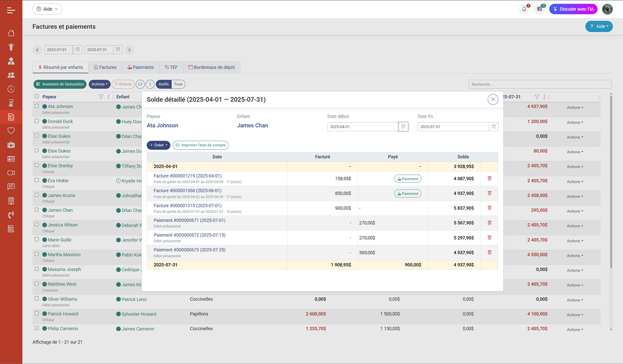Switch to the Bordereaux de dépôt tab

coord(211,67)
